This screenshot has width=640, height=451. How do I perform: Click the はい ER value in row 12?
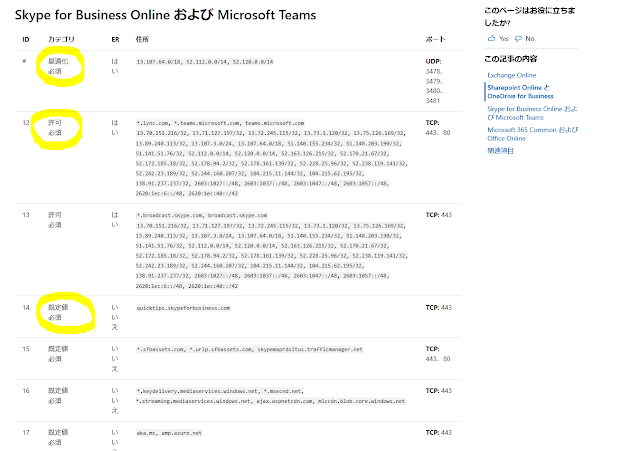115,127
